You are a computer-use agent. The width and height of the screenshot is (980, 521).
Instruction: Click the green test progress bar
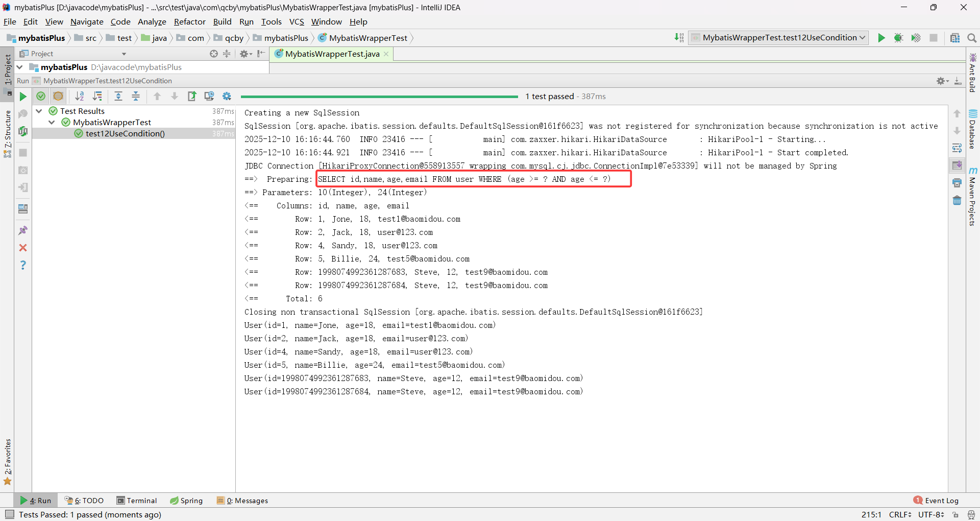click(x=379, y=97)
